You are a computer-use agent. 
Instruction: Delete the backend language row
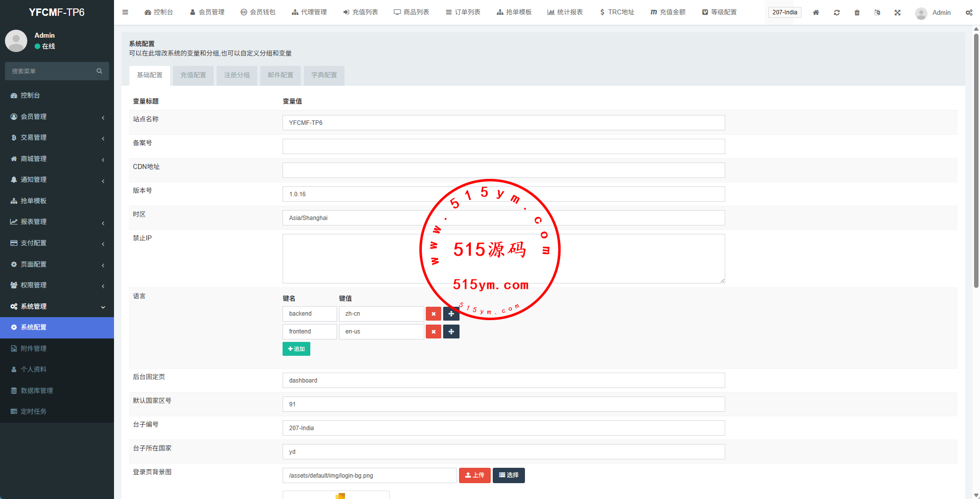(433, 314)
